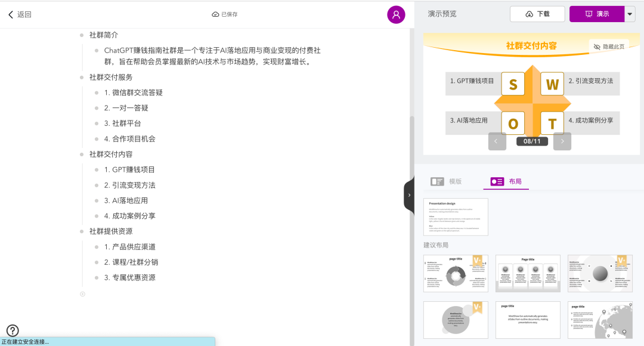The width and height of the screenshot is (644, 346).
Task: Select the current Presentation design layout thumbnail
Action: (456, 217)
